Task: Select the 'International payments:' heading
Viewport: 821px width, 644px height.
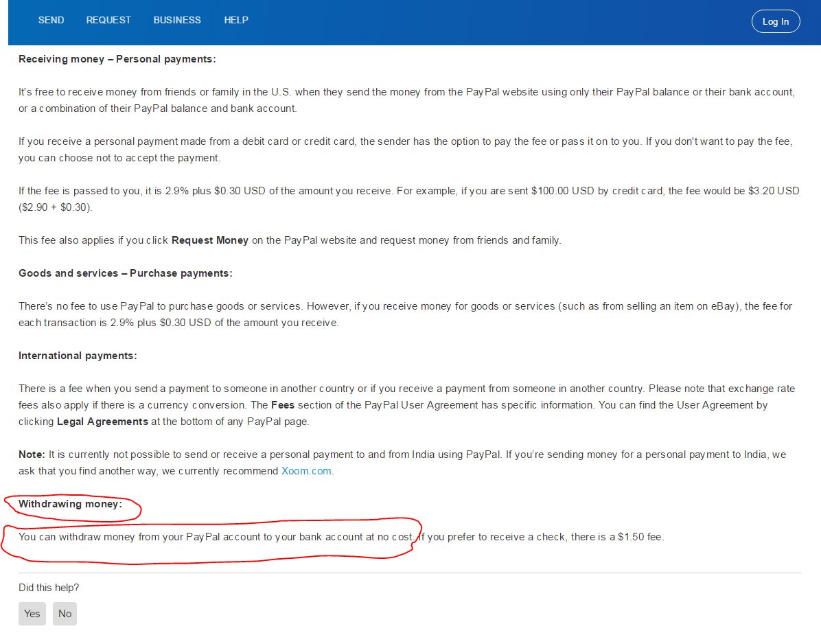Action: [x=78, y=356]
